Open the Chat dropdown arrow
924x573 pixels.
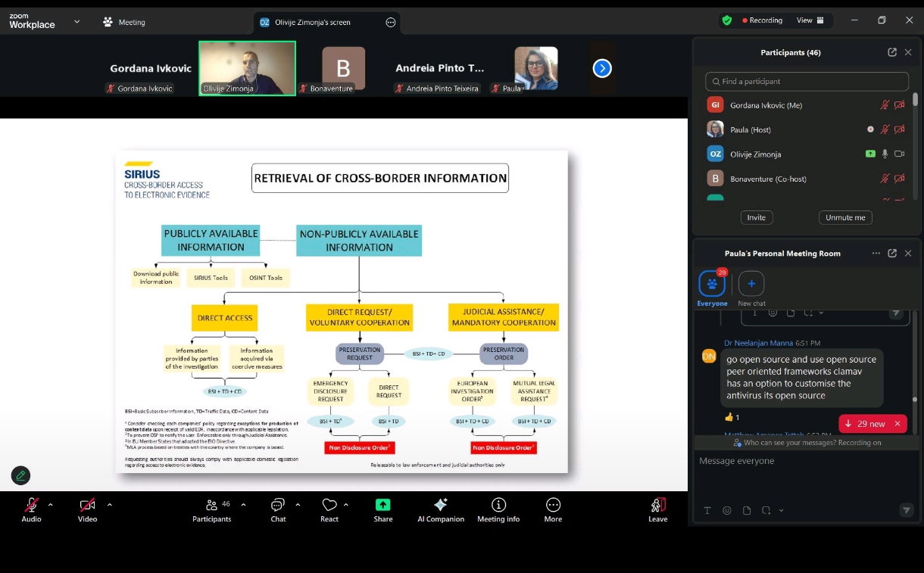point(298,504)
